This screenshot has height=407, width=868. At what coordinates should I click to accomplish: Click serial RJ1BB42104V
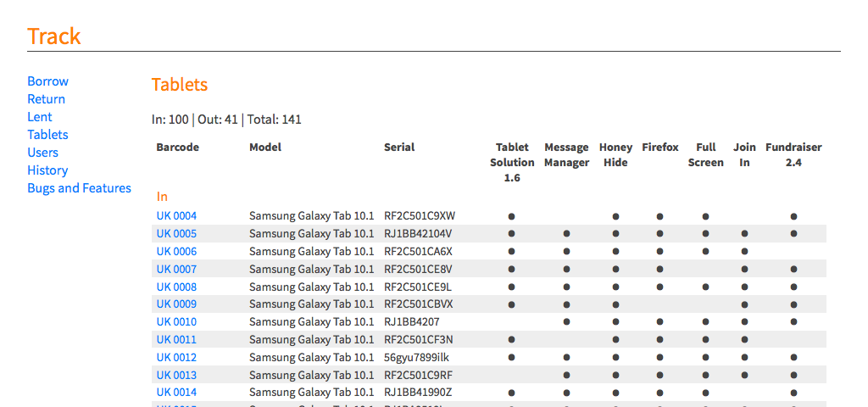(x=418, y=234)
